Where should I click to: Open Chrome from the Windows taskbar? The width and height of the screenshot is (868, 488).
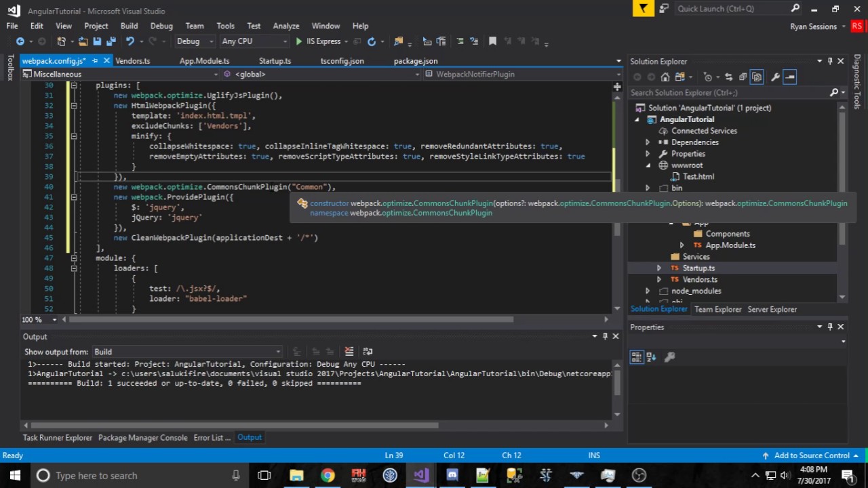point(328,475)
